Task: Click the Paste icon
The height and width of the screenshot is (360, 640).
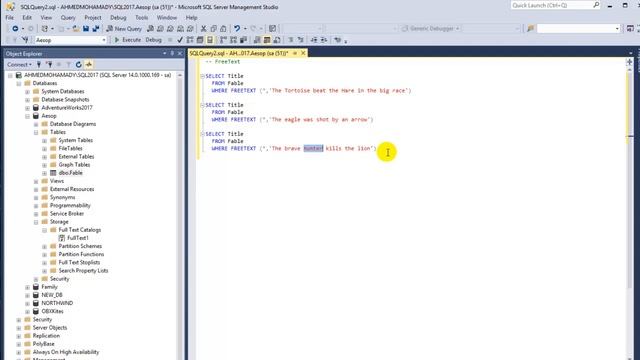Action: tap(223, 29)
